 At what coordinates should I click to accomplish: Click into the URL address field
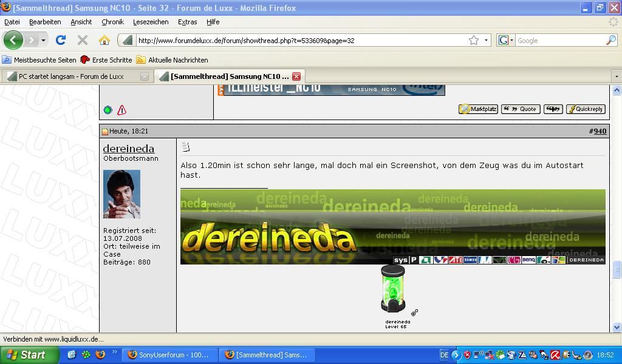click(x=301, y=41)
